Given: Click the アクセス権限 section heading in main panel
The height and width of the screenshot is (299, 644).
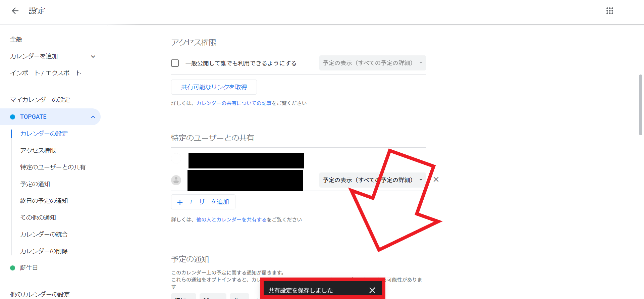Looking at the screenshot, I should pos(194,42).
